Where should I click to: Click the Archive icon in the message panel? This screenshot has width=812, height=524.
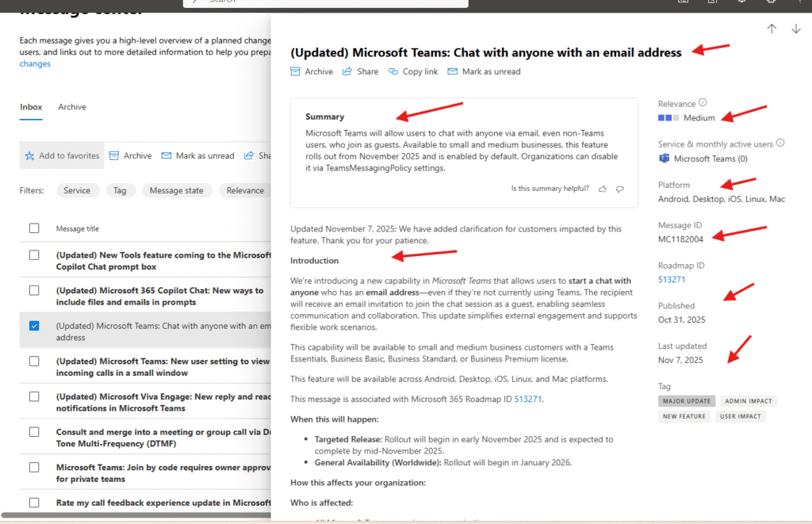pyautogui.click(x=297, y=71)
